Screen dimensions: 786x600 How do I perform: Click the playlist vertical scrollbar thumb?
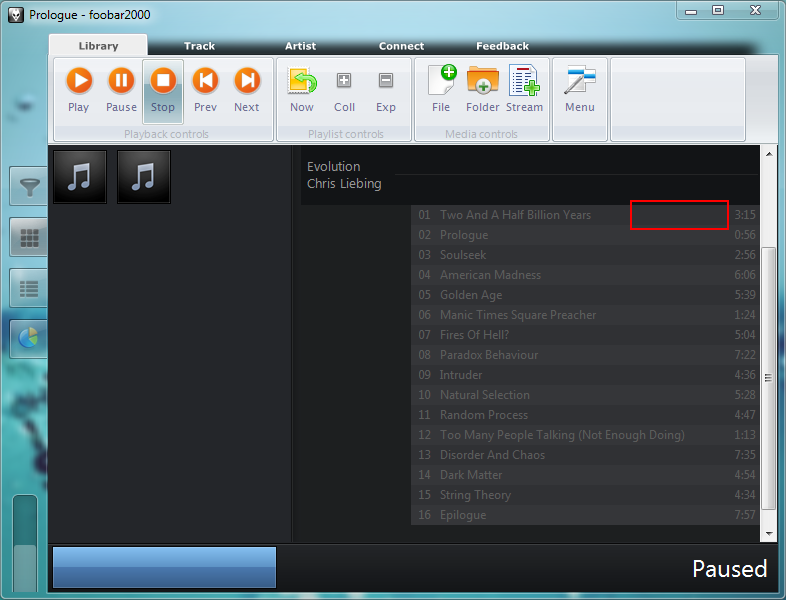[x=768, y=378]
